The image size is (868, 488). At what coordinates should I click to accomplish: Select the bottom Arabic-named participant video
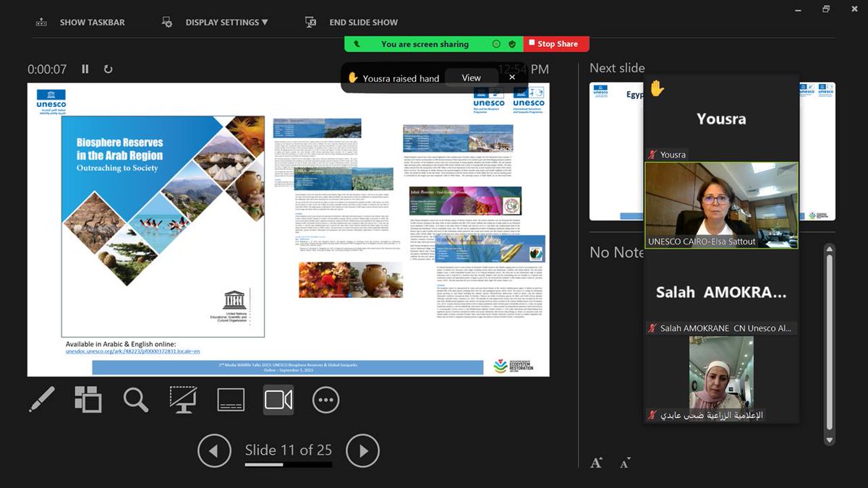click(x=721, y=379)
